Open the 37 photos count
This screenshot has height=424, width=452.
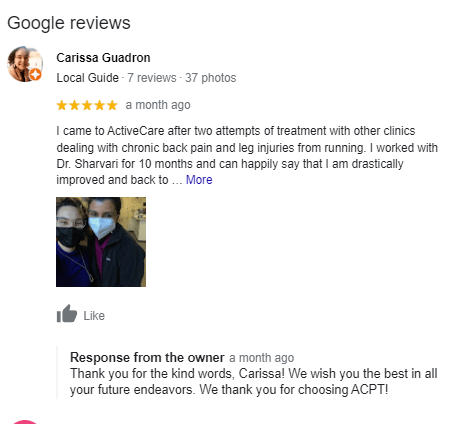[x=211, y=78]
